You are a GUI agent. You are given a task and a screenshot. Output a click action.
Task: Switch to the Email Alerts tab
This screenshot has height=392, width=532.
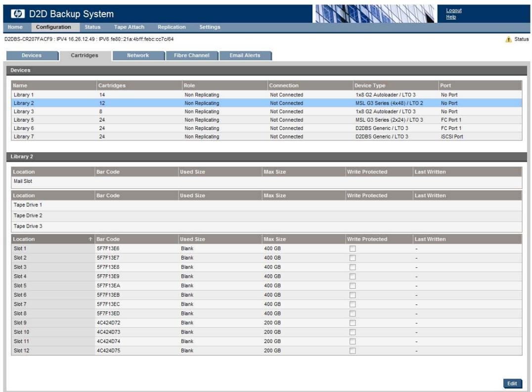coord(245,56)
